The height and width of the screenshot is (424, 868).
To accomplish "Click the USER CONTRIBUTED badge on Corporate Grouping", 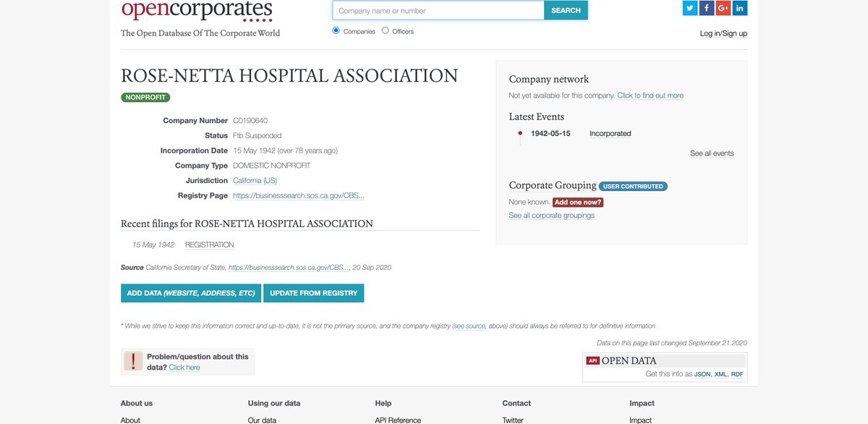I will pyautogui.click(x=633, y=186).
